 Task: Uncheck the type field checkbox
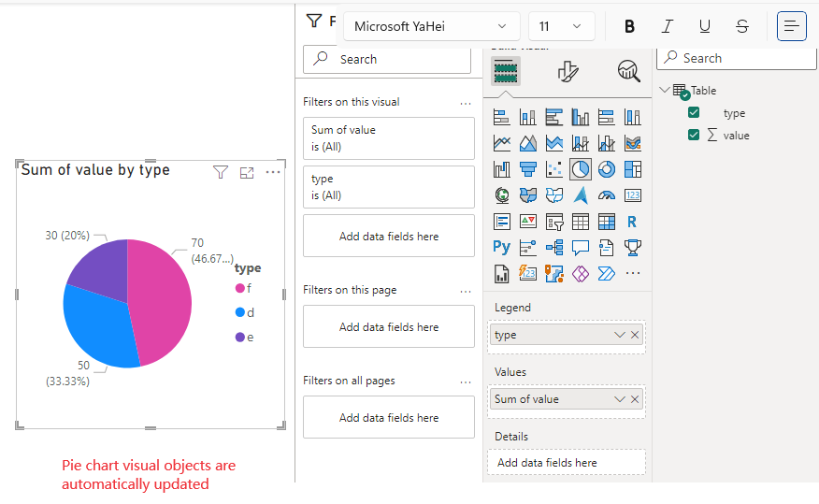coord(694,112)
